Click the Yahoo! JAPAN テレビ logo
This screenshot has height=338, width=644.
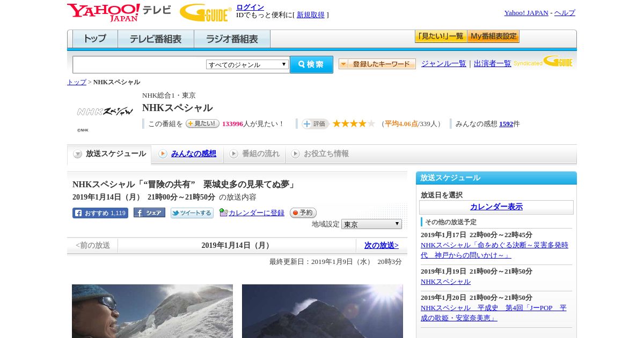coord(119,12)
